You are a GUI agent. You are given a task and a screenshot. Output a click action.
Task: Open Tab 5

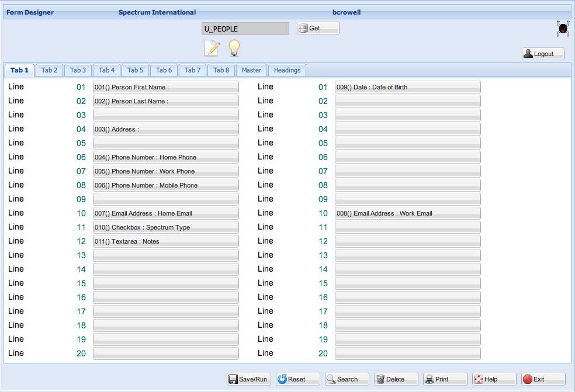(x=136, y=70)
